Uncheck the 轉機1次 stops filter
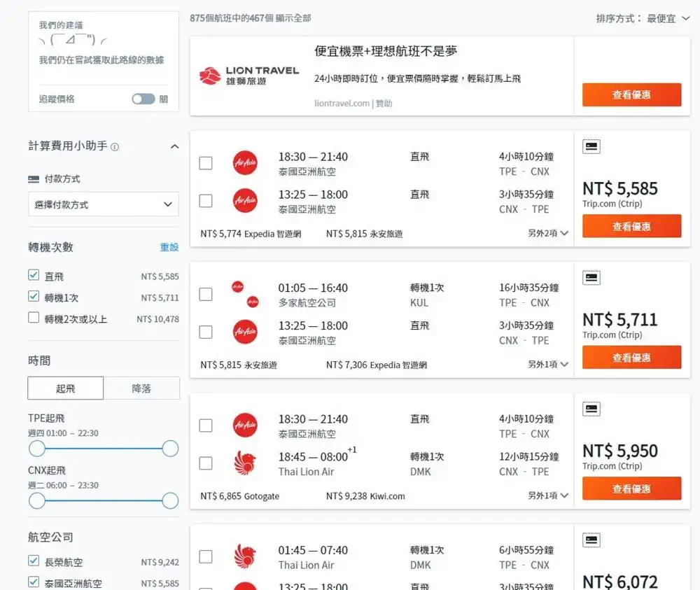Image resolution: width=700 pixels, height=590 pixels. click(34, 296)
